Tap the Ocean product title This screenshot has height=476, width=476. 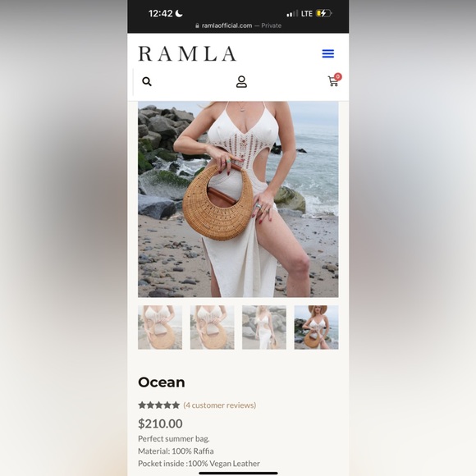point(162,382)
